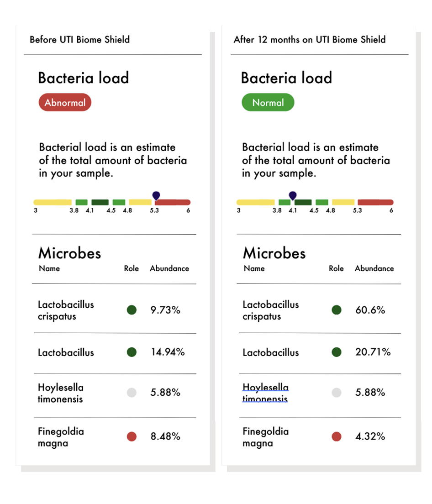Click the green role dot for Lactobacillus in before panel
This screenshot has width=432, height=504.
132,352
